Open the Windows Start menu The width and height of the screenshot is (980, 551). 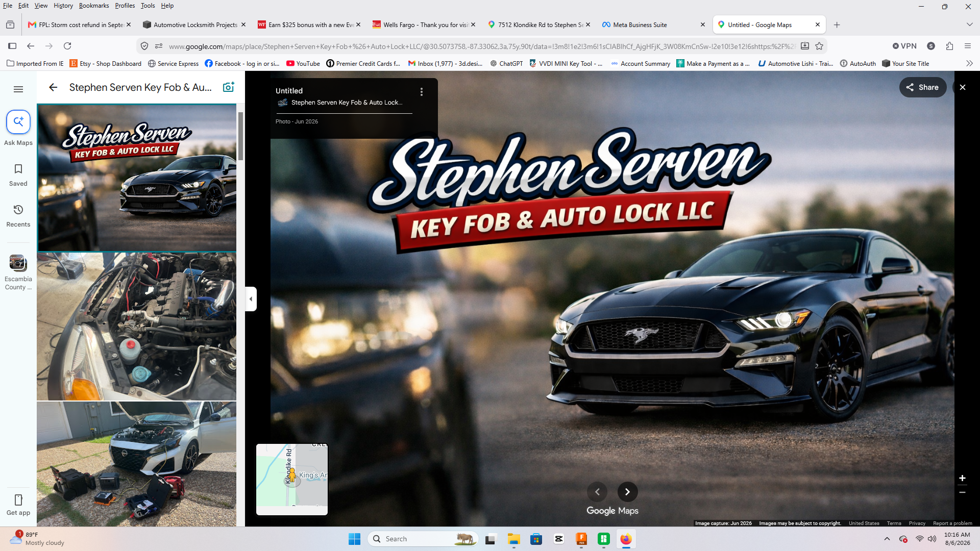click(354, 539)
